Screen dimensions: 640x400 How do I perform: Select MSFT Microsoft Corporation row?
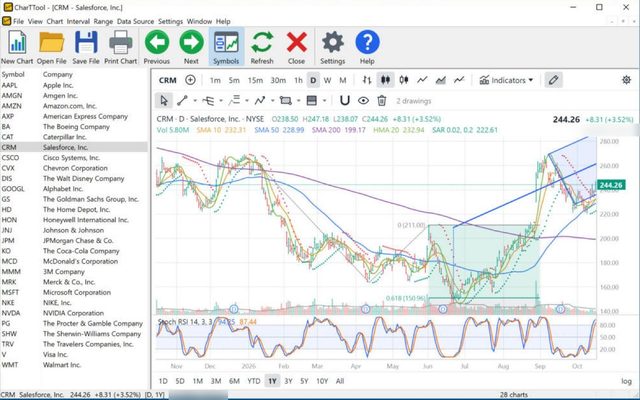[74, 292]
